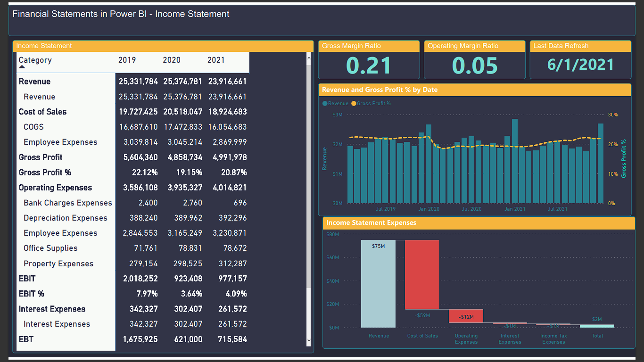Click the scrollbar down arrow on the table
This screenshot has width=644, height=362.
coord(309,340)
